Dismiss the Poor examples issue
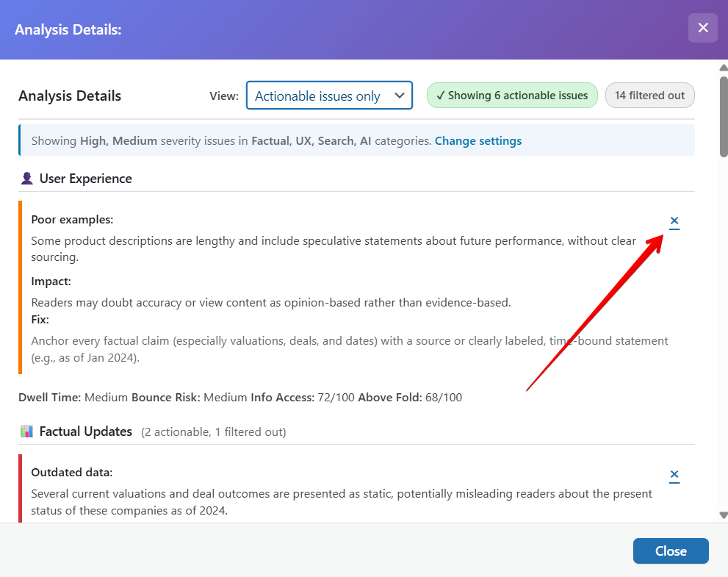This screenshot has height=577, width=728. 674,221
